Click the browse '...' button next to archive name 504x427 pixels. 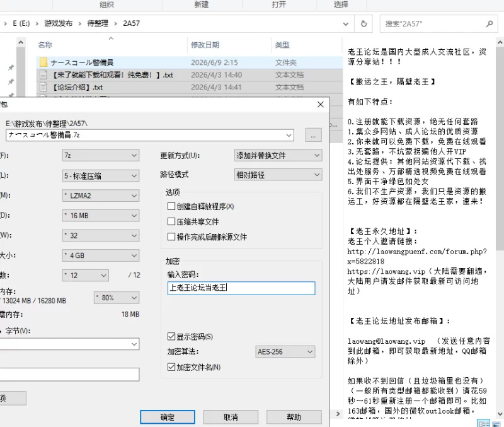[x=313, y=136]
